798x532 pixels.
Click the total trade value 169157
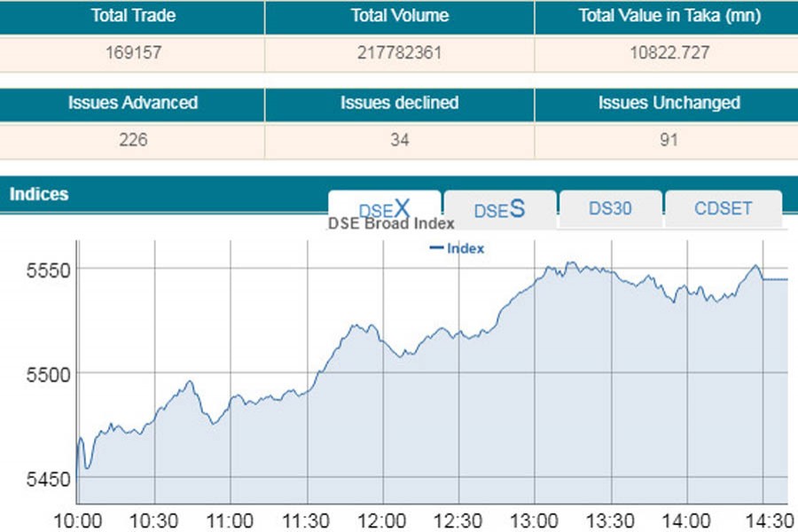(132, 52)
